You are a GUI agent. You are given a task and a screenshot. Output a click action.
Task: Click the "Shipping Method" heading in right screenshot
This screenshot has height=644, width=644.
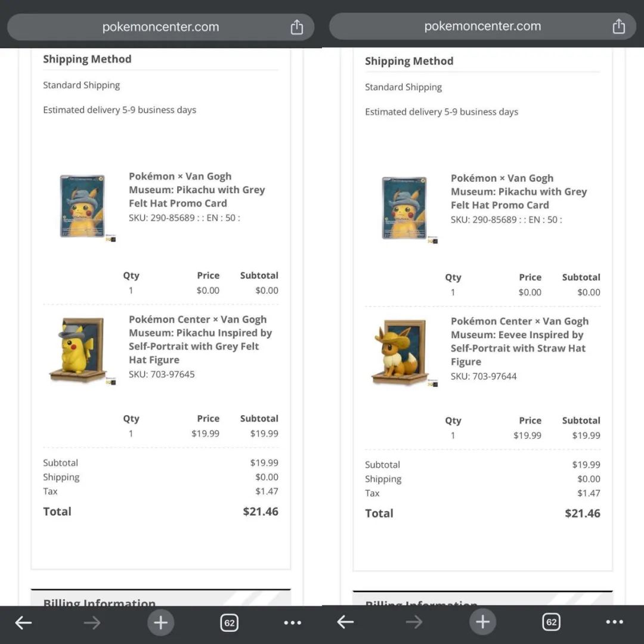point(409,61)
